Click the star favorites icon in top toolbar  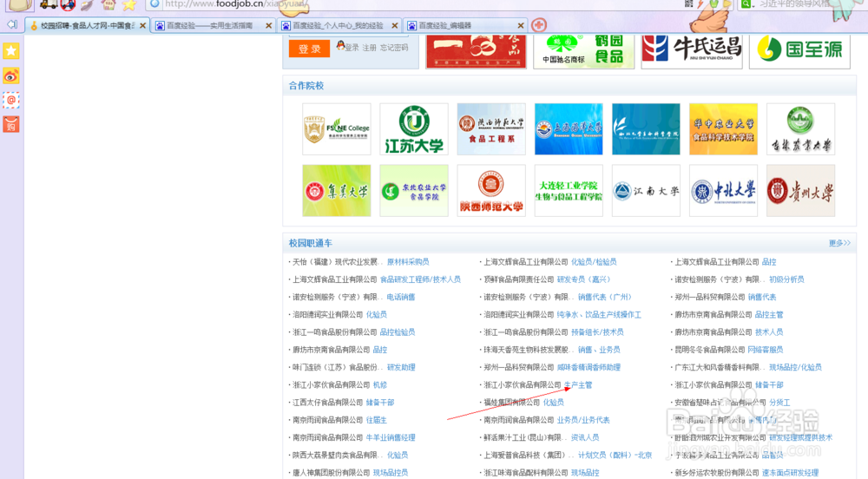pos(129,5)
